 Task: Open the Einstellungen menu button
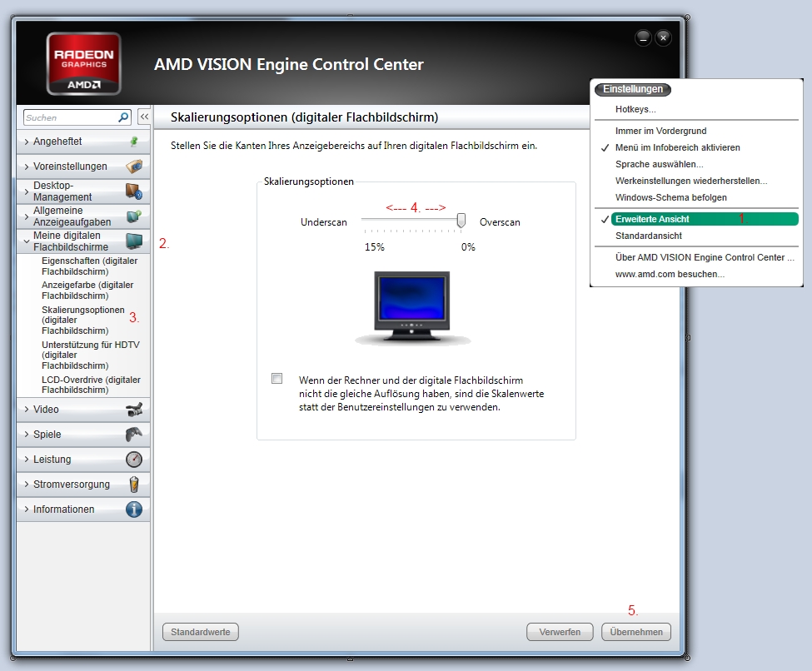click(x=633, y=89)
